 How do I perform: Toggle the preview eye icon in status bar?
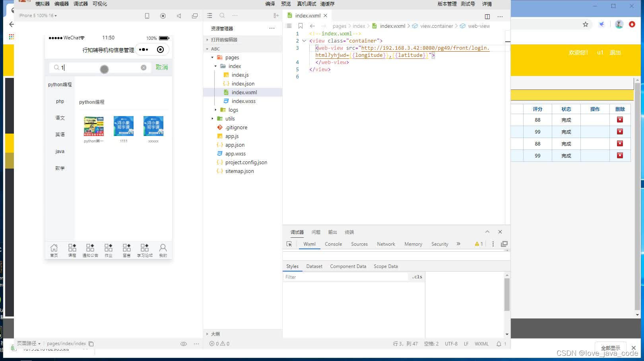184,344
